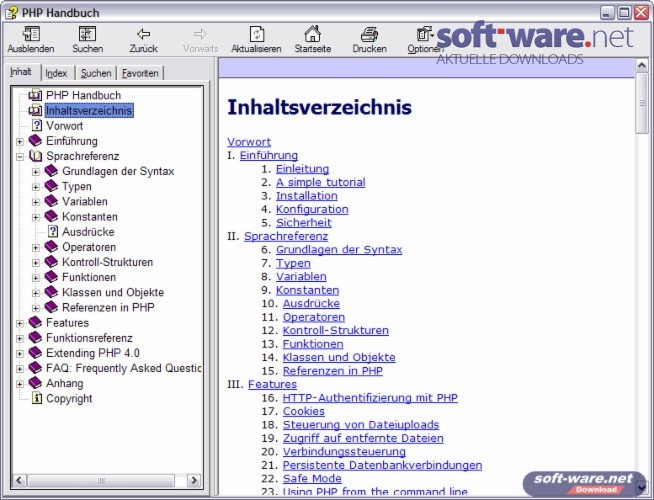Expand the Einführung tree node
Screen dimensions: 654x500
(x=20, y=141)
